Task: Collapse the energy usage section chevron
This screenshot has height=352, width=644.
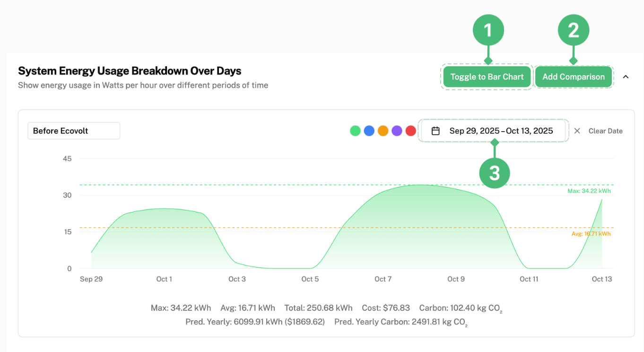Action: coord(626,77)
